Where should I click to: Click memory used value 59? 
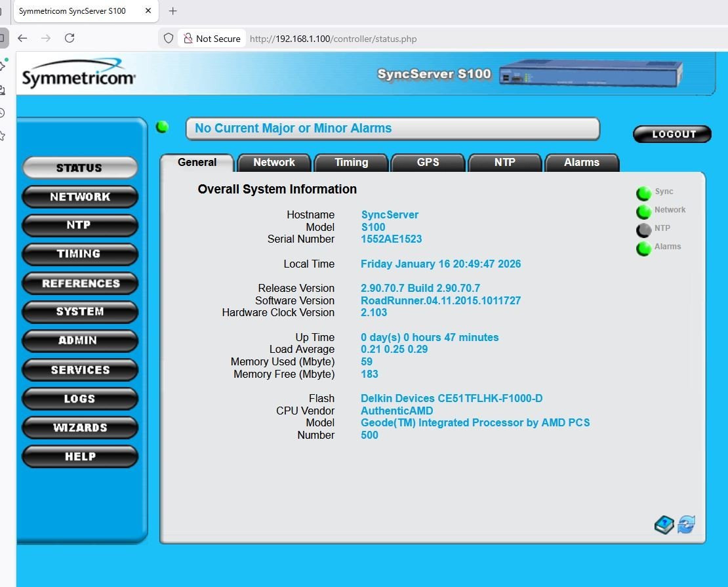click(367, 362)
